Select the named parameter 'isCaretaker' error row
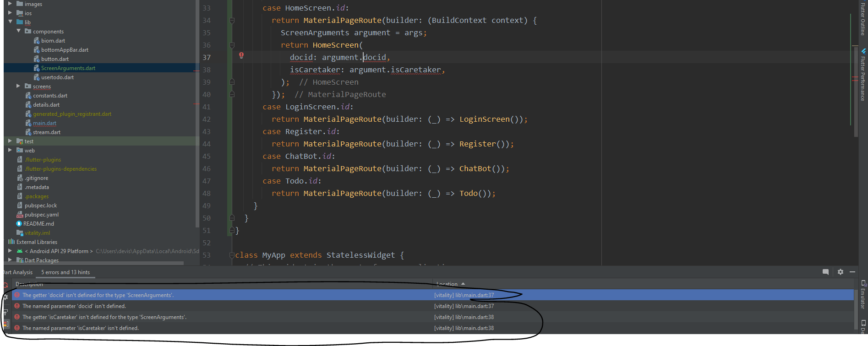Screen dimensions: 868x346 tap(81, 328)
